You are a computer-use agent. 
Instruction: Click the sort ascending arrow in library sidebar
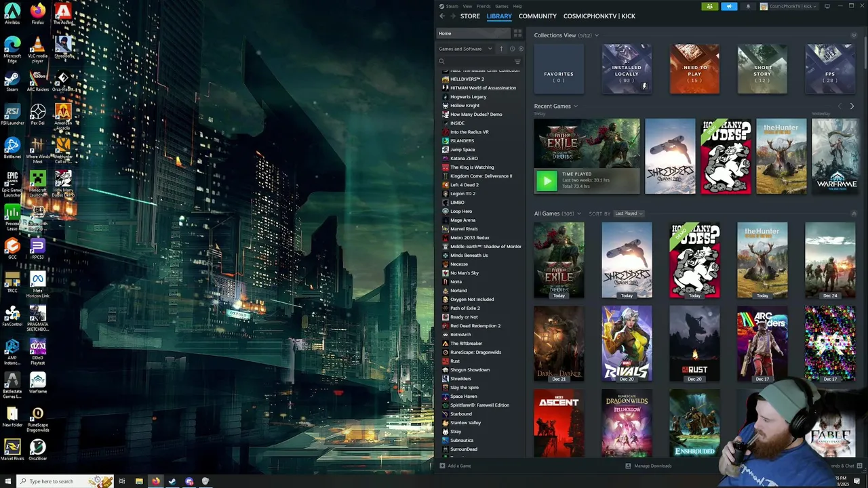(502, 49)
